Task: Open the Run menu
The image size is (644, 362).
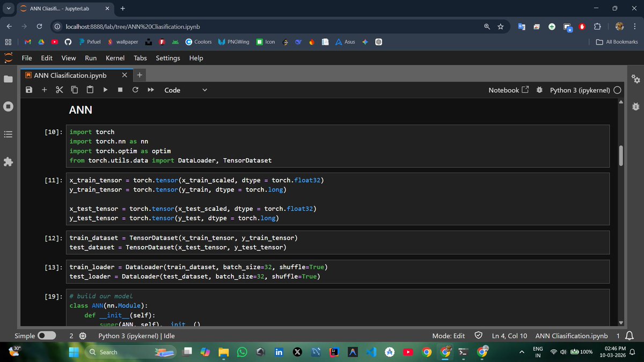Action: 91,58
